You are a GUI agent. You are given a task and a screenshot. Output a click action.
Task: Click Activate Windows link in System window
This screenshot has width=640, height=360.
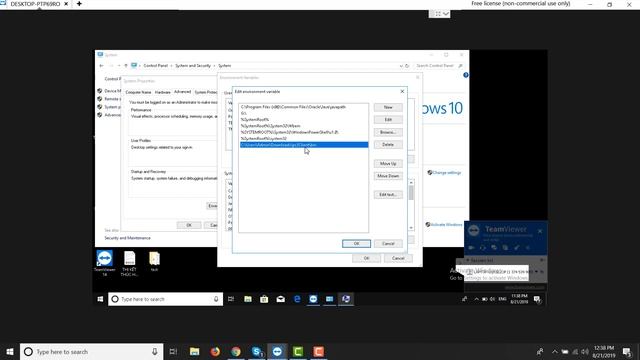tap(447, 224)
